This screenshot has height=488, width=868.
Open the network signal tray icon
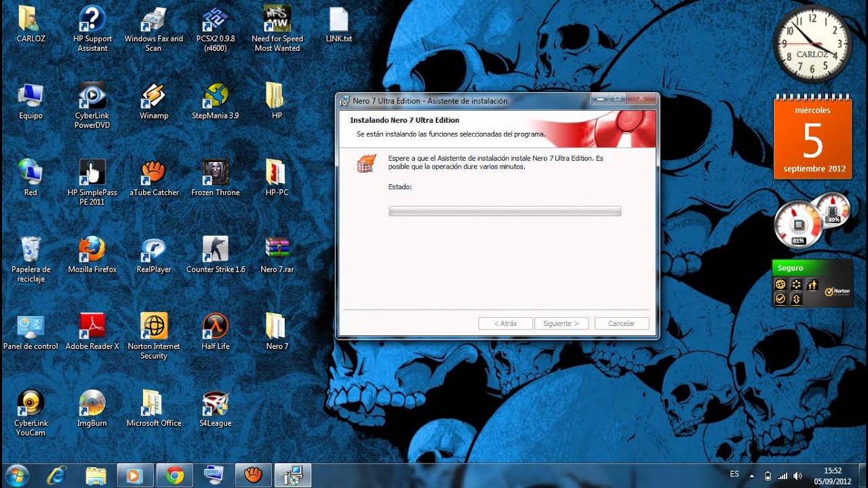[783, 476]
